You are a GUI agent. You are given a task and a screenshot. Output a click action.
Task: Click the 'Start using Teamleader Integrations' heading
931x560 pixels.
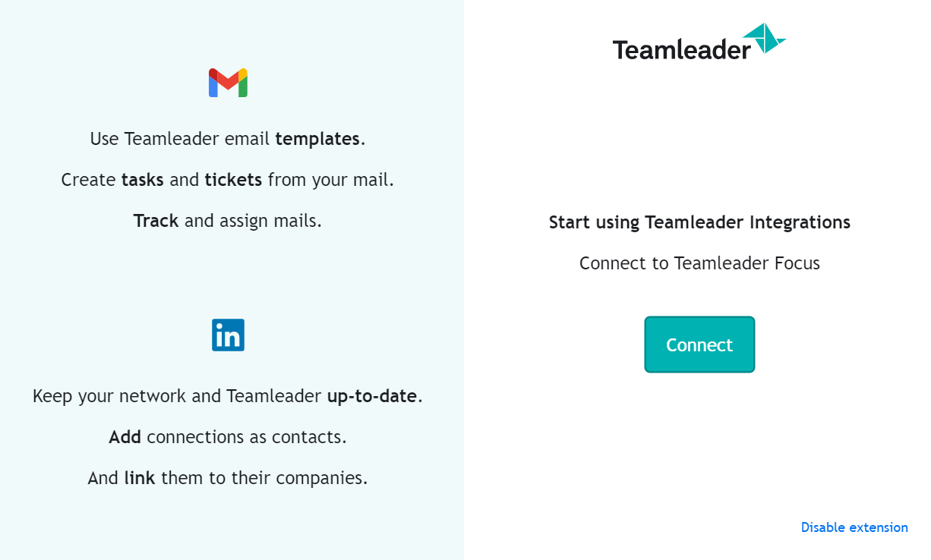point(699,222)
